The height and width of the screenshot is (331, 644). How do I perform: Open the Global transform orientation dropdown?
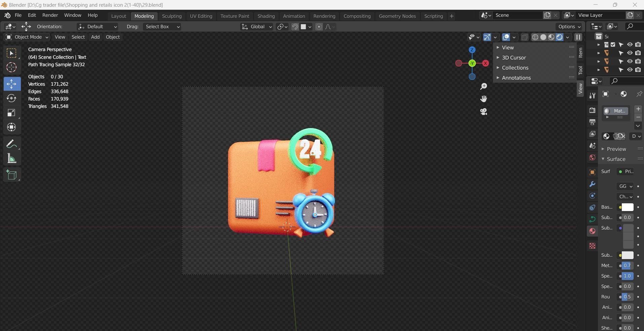tap(257, 27)
